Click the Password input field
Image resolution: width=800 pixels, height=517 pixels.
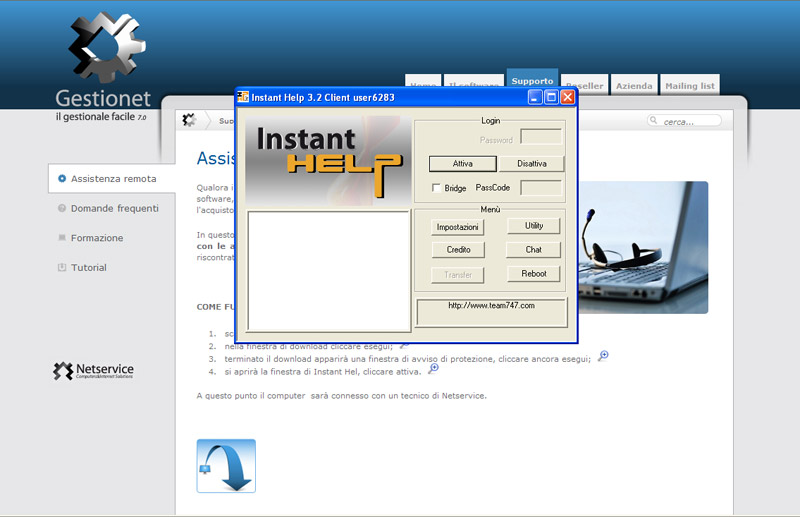541,137
